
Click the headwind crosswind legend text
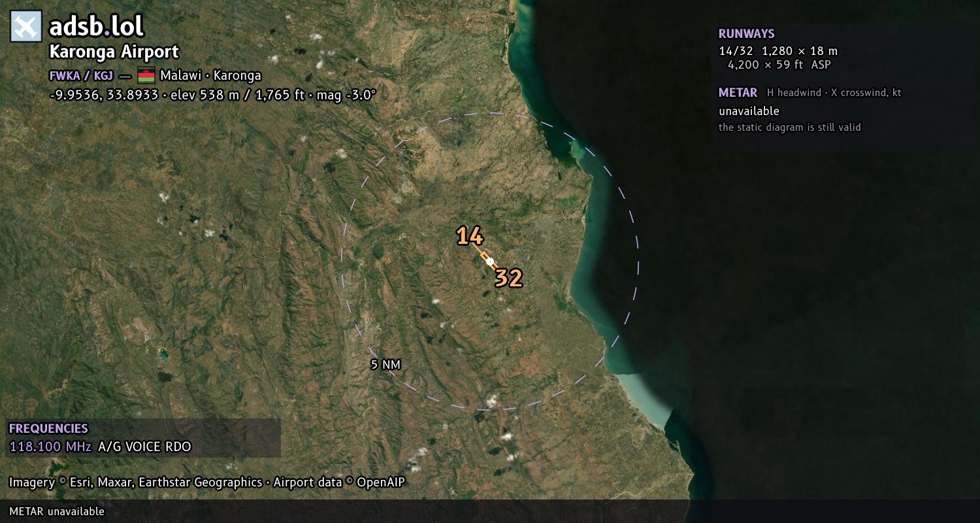[x=834, y=93]
